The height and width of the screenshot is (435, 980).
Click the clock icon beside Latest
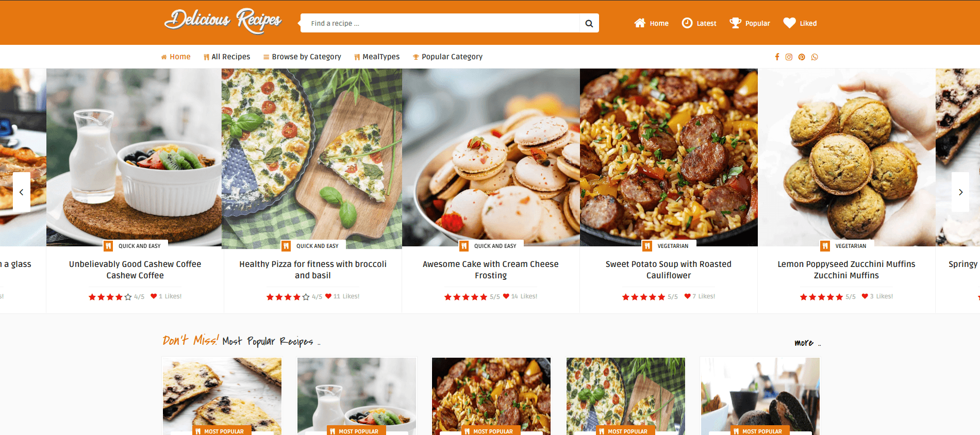click(x=687, y=23)
